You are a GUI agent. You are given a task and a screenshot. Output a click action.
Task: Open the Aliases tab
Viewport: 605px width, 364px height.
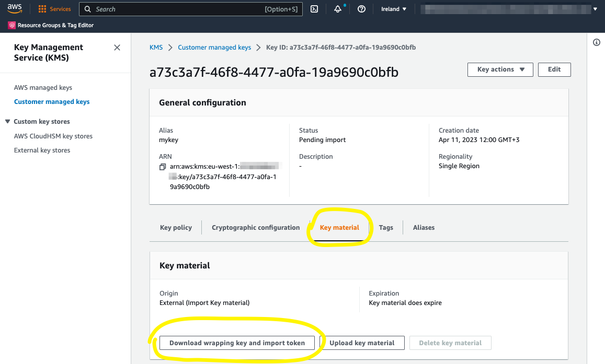click(x=424, y=227)
